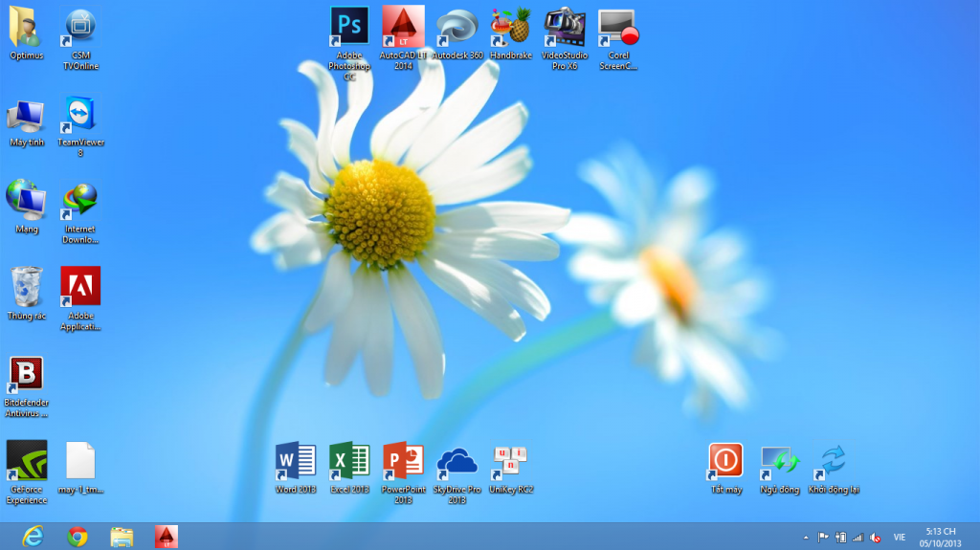Launch AutoCAD LT 2014 from the desktop
The height and width of the screenshot is (550, 980).
(x=403, y=27)
